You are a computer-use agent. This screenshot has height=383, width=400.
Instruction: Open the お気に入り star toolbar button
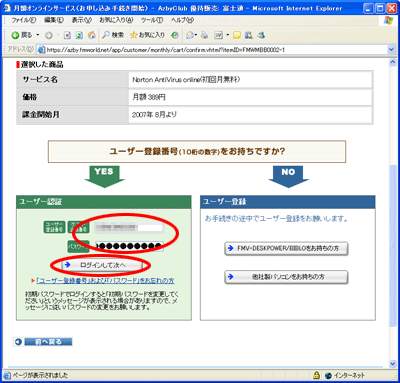tap(147, 35)
